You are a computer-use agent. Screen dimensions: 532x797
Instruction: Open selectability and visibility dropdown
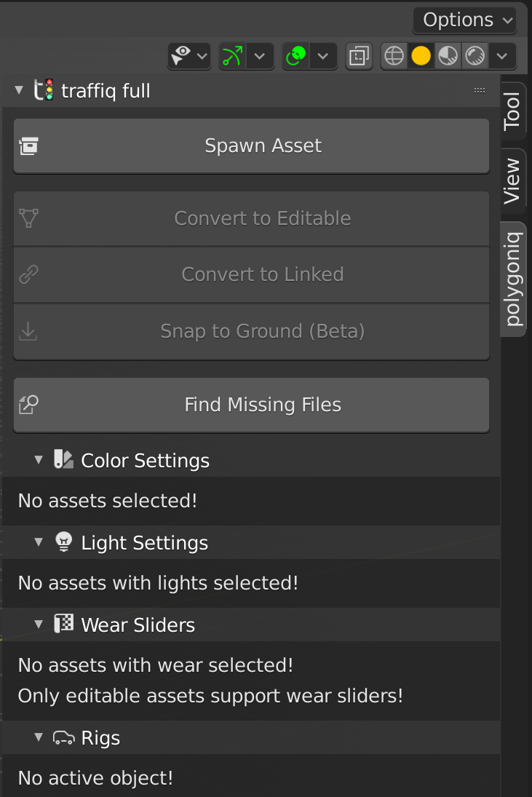point(188,56)
